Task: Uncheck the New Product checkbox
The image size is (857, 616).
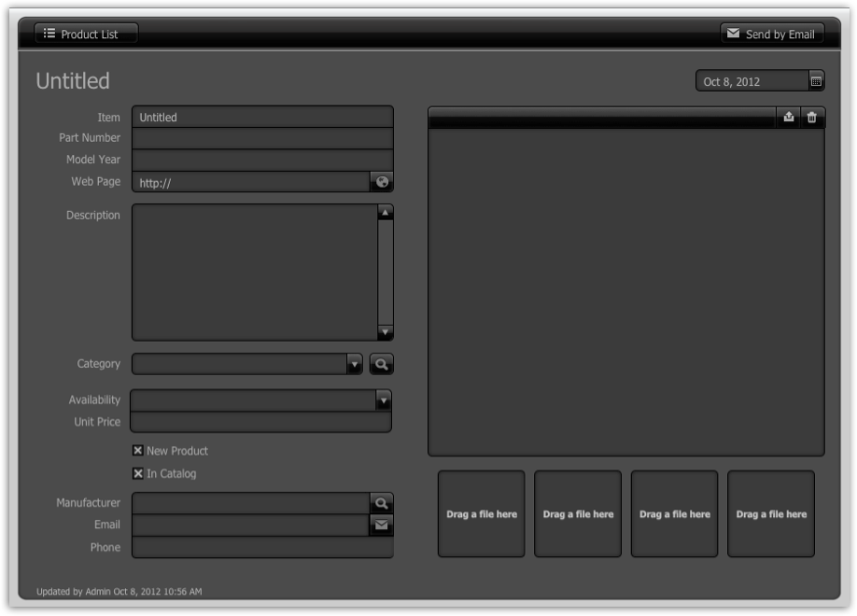Action: (136, 449)
